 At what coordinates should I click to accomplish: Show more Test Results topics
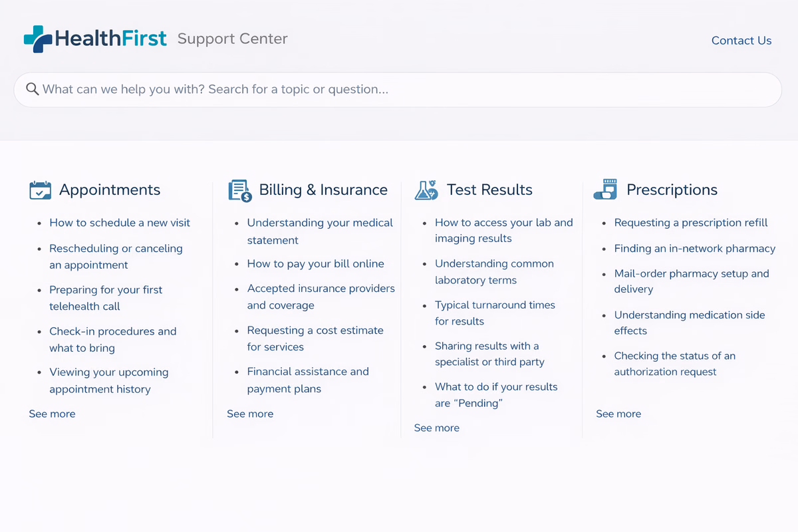[436, 428]
